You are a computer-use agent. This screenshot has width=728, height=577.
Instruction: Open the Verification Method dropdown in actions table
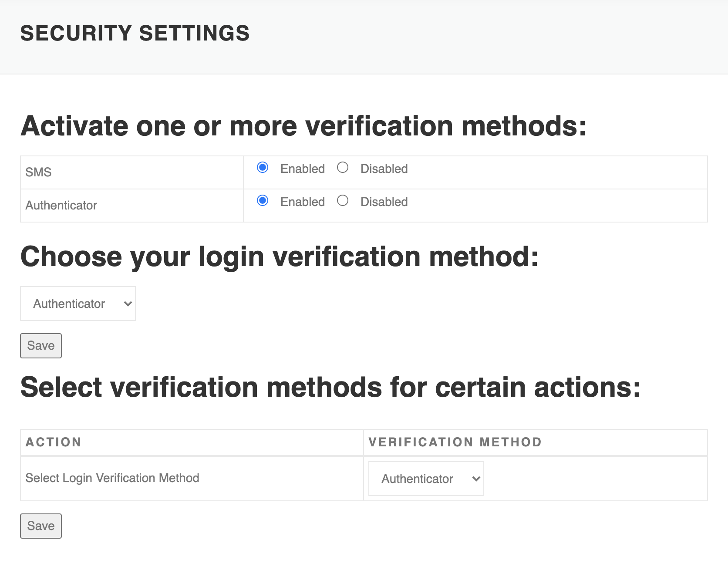[x=426, y=479]
